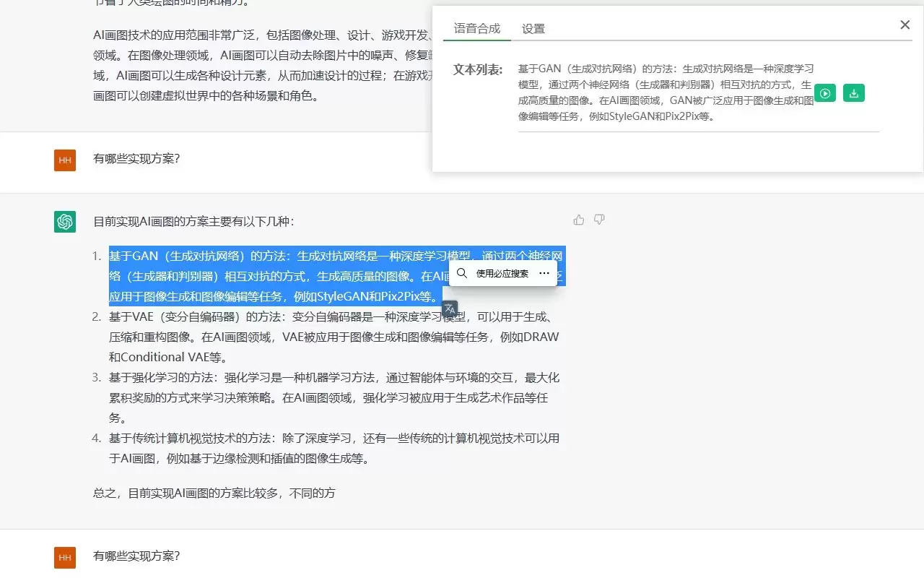
Task: Click the thumbs up icon
Action: (x=579, y=220)
